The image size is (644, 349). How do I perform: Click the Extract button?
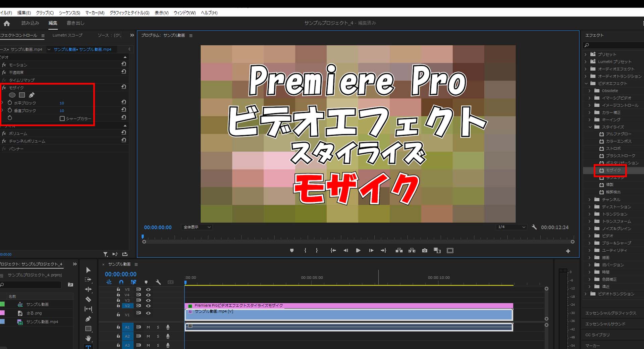click(412, 250)
